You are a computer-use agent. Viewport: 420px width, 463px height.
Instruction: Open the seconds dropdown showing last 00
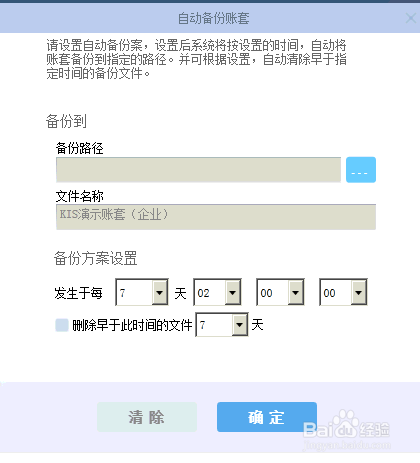(358, 292)
